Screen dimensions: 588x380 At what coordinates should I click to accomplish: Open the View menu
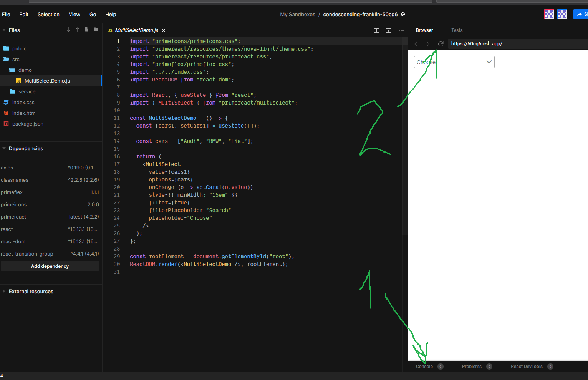[x=74, y=14]
